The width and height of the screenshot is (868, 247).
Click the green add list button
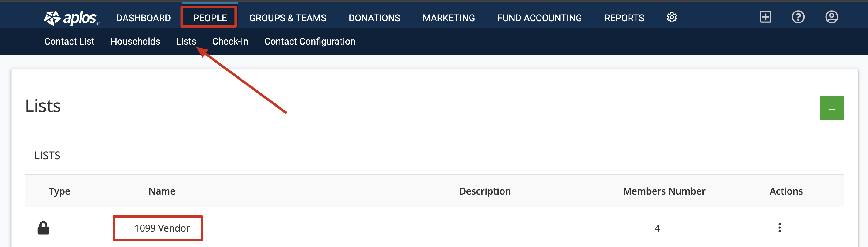[832, 108]
